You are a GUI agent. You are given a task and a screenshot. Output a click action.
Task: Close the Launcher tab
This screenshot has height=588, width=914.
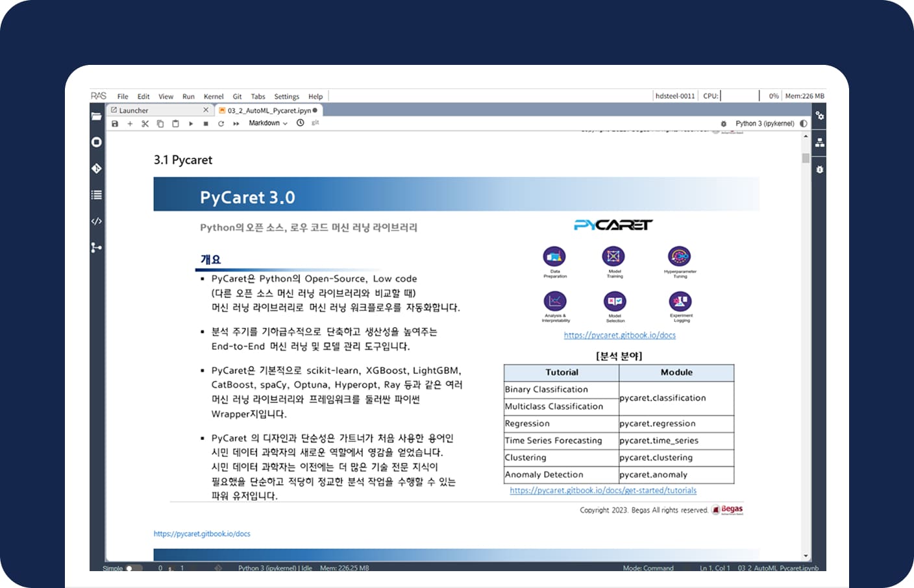206,110
